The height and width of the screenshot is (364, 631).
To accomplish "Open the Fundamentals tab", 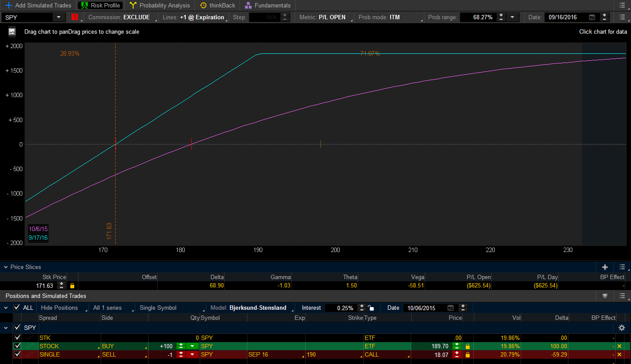I will point(268,5).
